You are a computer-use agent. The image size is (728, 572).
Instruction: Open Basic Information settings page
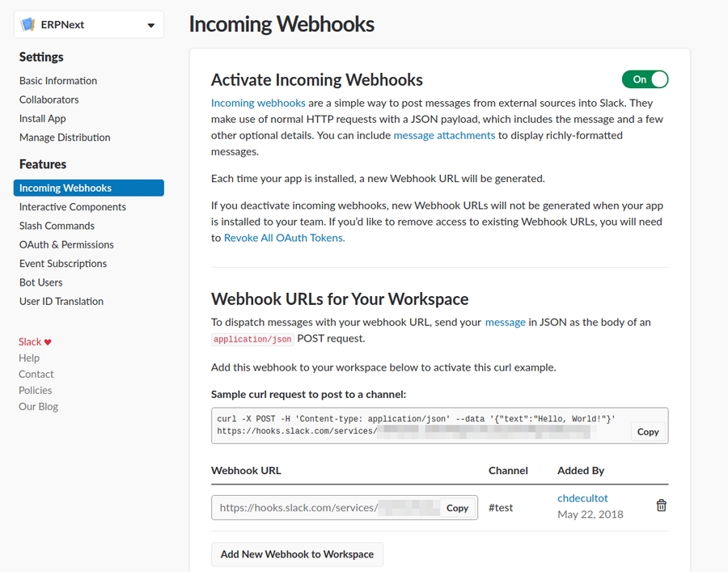click(x=58, y=81)
